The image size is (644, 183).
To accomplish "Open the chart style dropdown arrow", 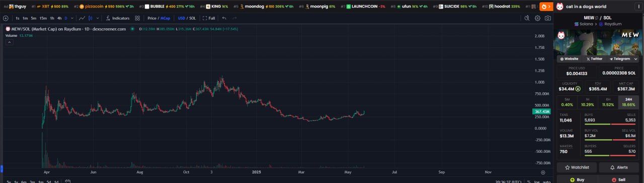I will pos(98,18).
